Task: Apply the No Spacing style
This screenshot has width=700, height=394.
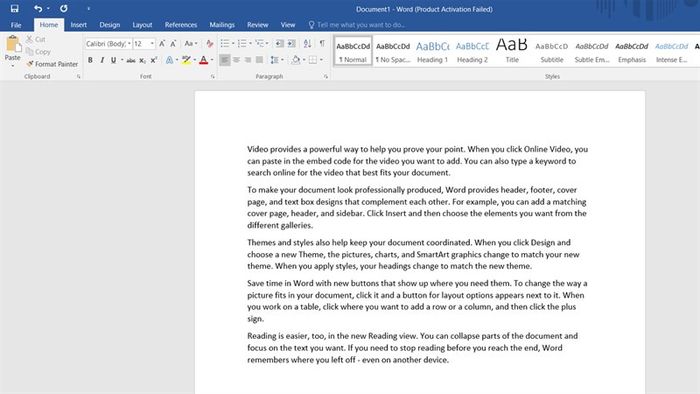Action: pyautogui.click(x=393, y=51)
